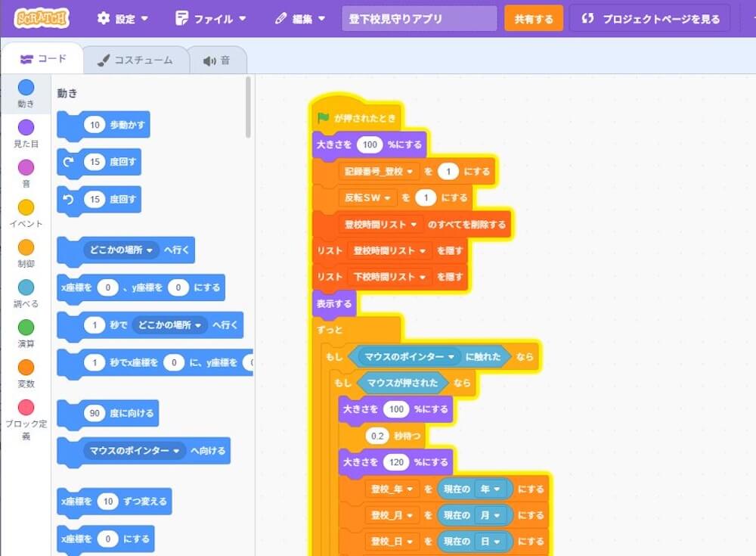Open the ファイル file menu
This screenshot has height=556, width=756.
coord(211,19)
